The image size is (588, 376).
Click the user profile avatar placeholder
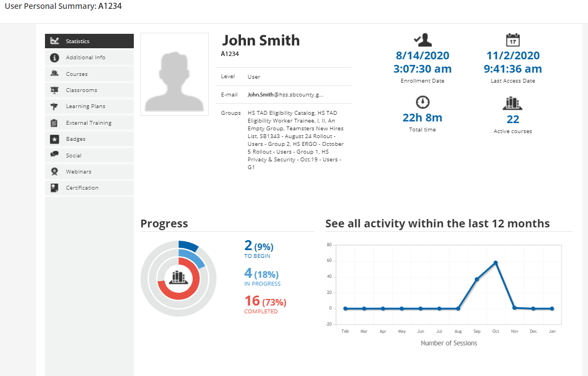[x=174, y=74]
